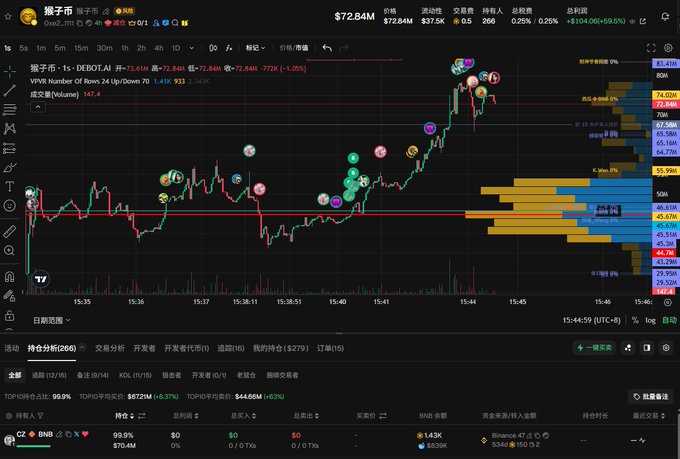This screenshot has width=680, height=459.
Task: Select the ruler measure tool
Action: click(10, 231)
